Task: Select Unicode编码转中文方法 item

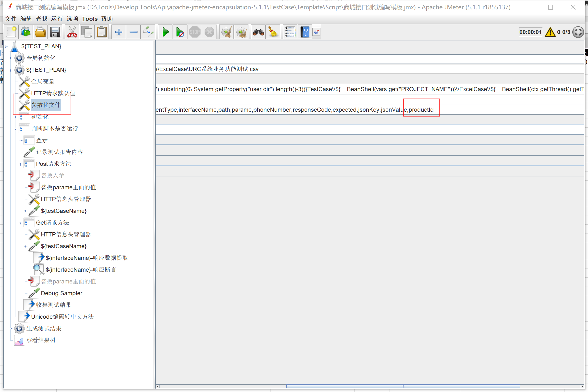Action: 62,317
